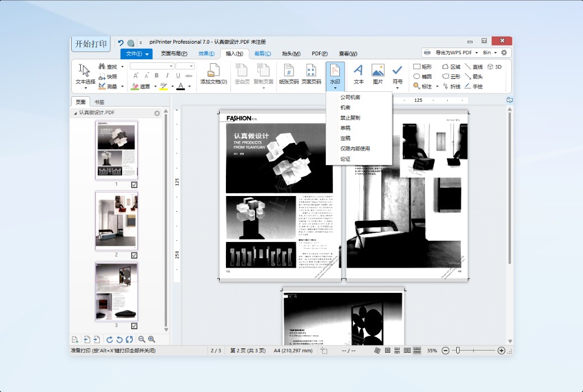Click the 开始打印 start print button
Viewport: 583px width, 392px height.
pyautogui.click(x=91, y=44)
